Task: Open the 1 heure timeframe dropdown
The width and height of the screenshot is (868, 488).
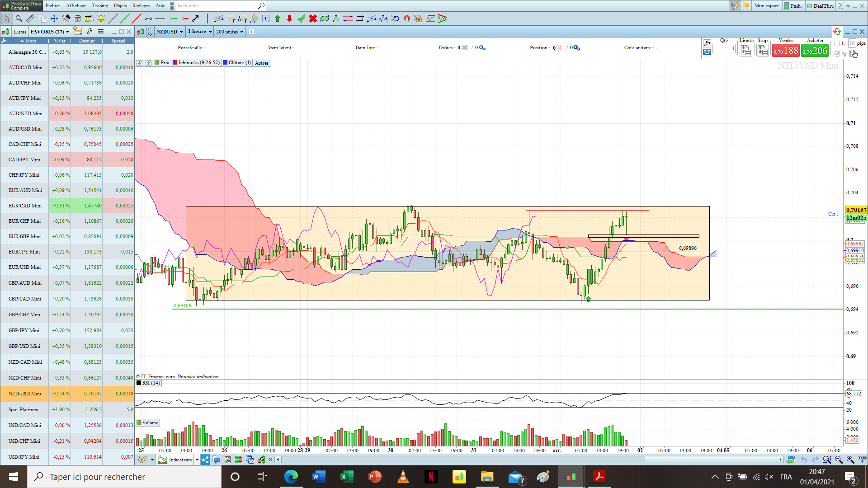Action: (199, 32)
